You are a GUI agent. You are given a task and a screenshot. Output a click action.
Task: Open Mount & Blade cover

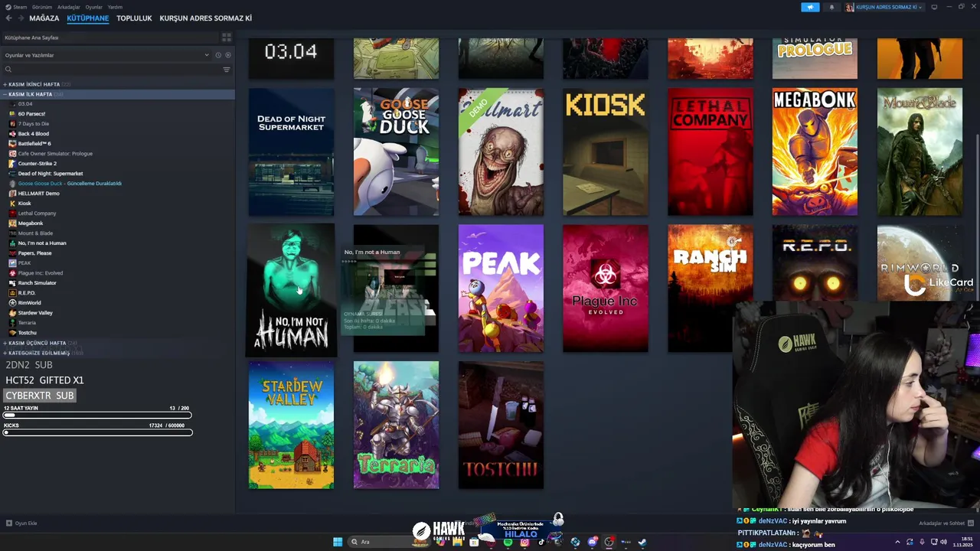pyautogui.click(x=920, y=152)
